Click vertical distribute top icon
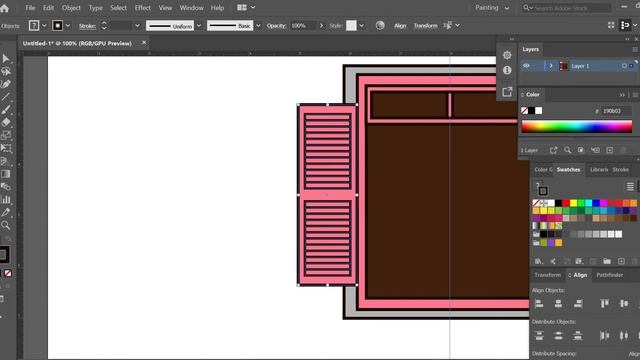This screenshot has width=640, height=360. coord(539,336)
